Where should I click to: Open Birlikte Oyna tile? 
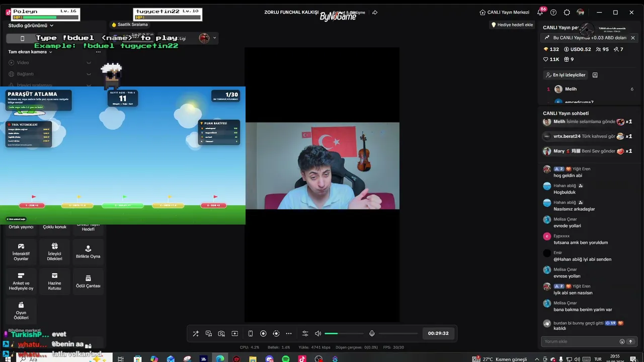88,252
